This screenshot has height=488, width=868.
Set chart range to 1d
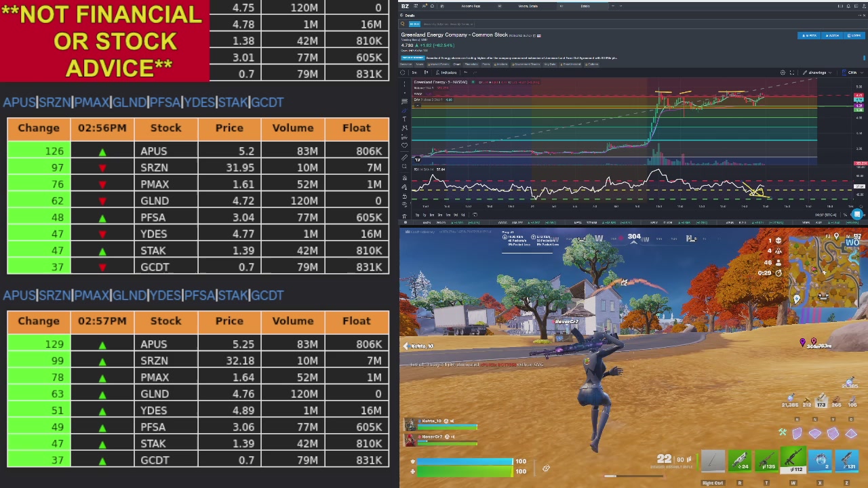pos(463,215)
